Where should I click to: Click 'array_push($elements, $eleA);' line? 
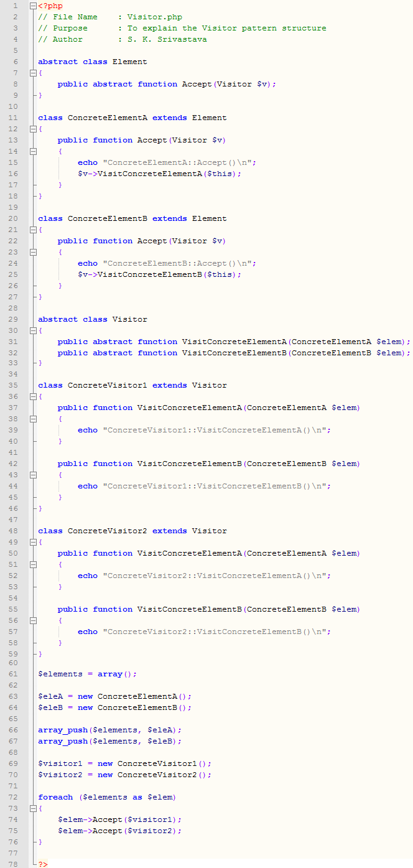click(x=110, y=730)
